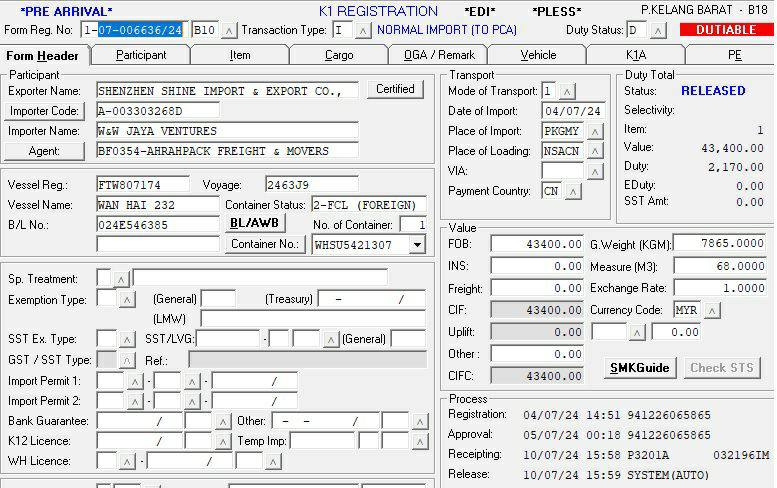The height and width of the screenshot is (488, 777).
Task: Click the Importer Code button
Action: (x=45, y=111)
